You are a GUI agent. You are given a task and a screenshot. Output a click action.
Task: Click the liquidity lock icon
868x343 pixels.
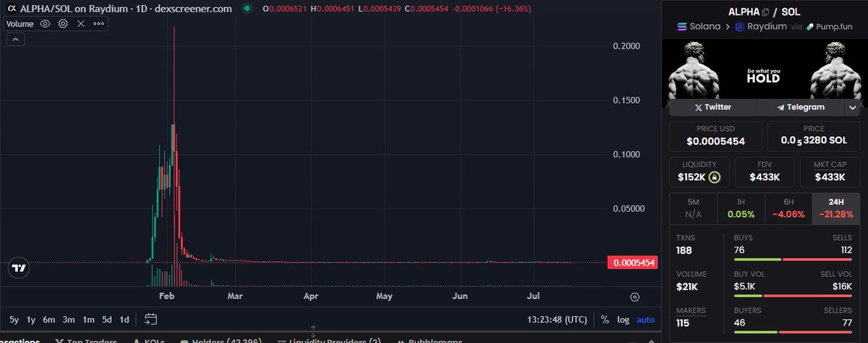tap(714, 177)
